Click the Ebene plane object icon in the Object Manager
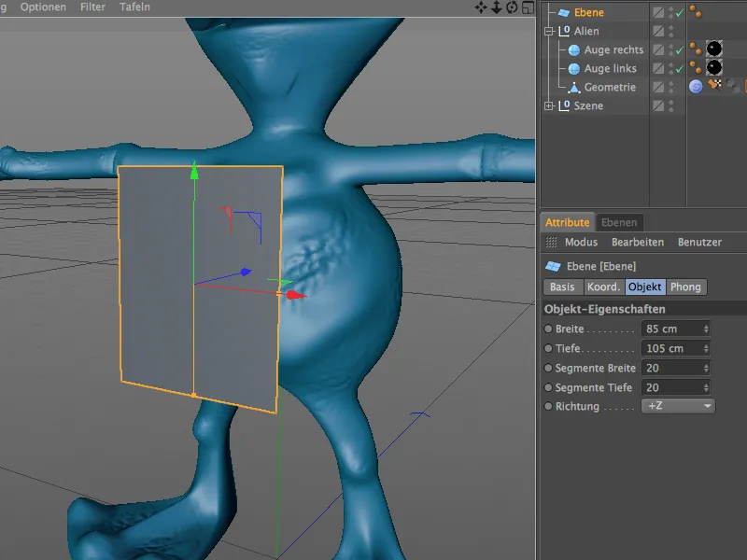 564,13
